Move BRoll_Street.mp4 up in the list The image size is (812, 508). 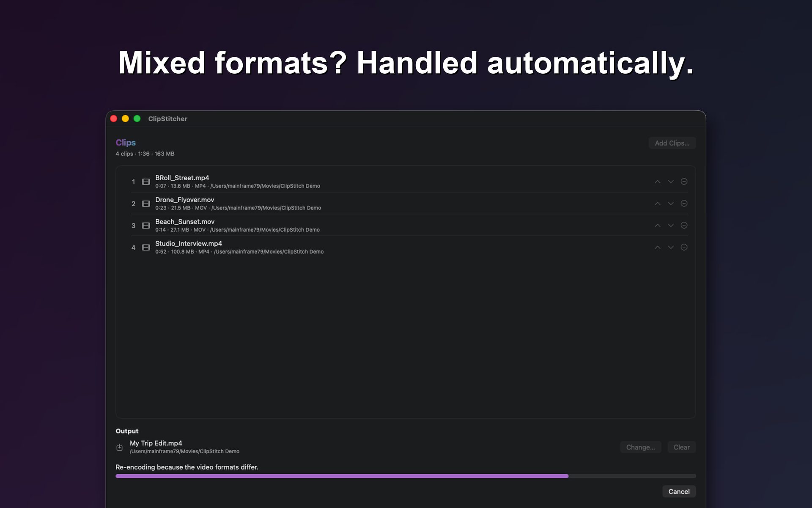(x=657, y=182)
